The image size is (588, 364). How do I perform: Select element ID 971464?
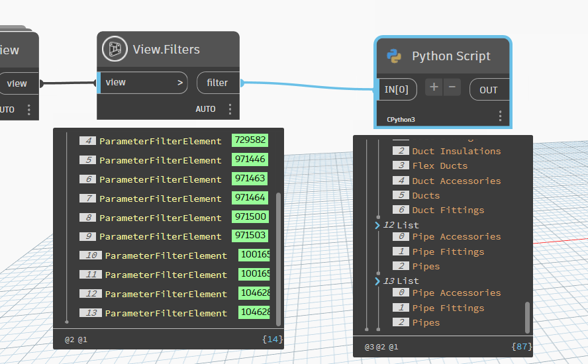click(250, 198)
